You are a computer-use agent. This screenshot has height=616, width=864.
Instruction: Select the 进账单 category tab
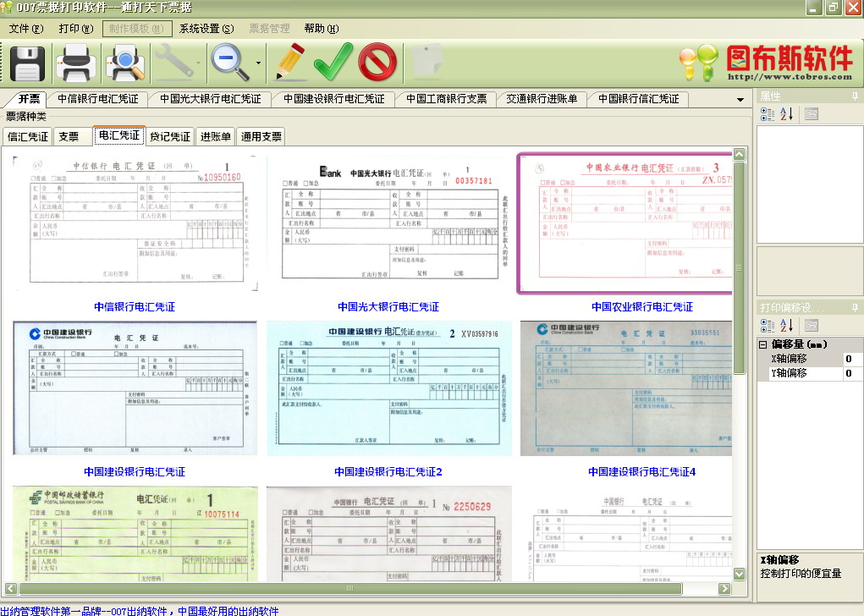click(216, 136)
